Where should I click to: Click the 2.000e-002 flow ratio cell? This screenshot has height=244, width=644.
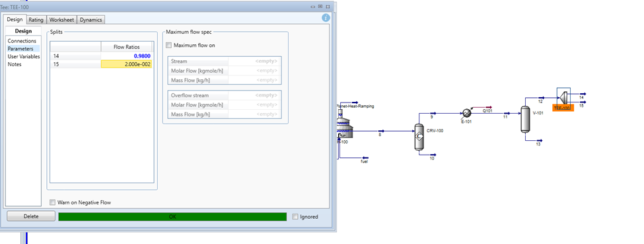[x=127, y=63]
